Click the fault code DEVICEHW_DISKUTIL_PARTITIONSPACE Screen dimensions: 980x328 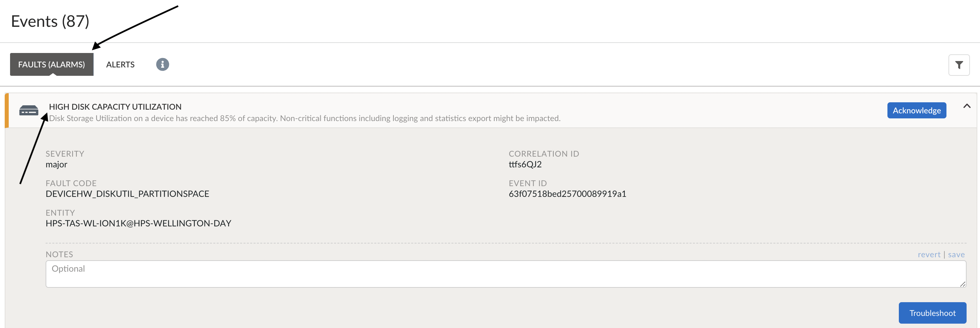[127, 194]
